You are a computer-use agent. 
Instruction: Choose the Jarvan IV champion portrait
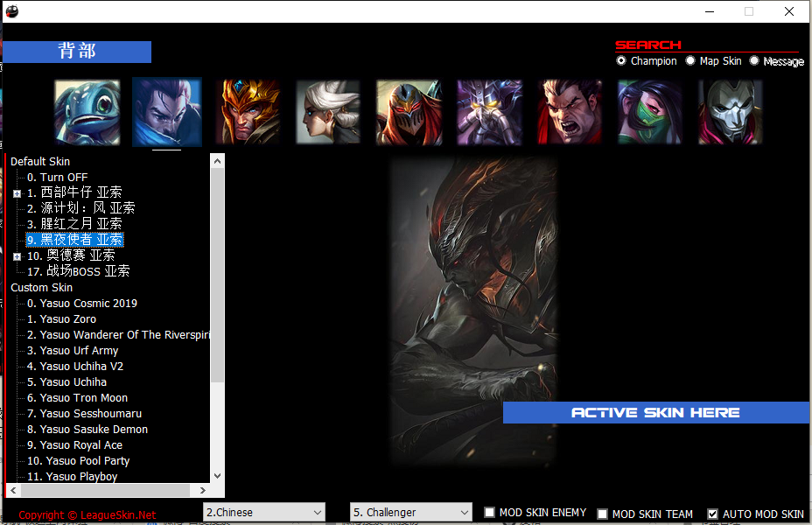click(x=248, y=112)
